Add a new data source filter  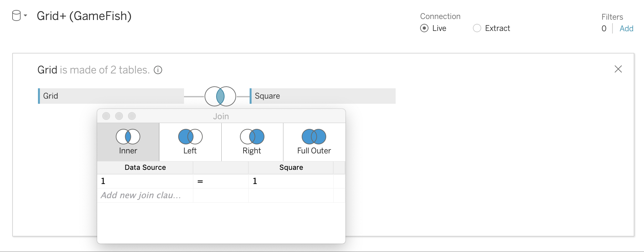coord(626,29)
